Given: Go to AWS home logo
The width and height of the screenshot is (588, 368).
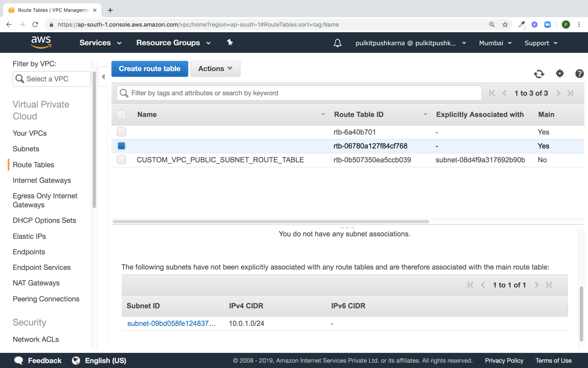Looking at the screenshot, I should 41,42.
